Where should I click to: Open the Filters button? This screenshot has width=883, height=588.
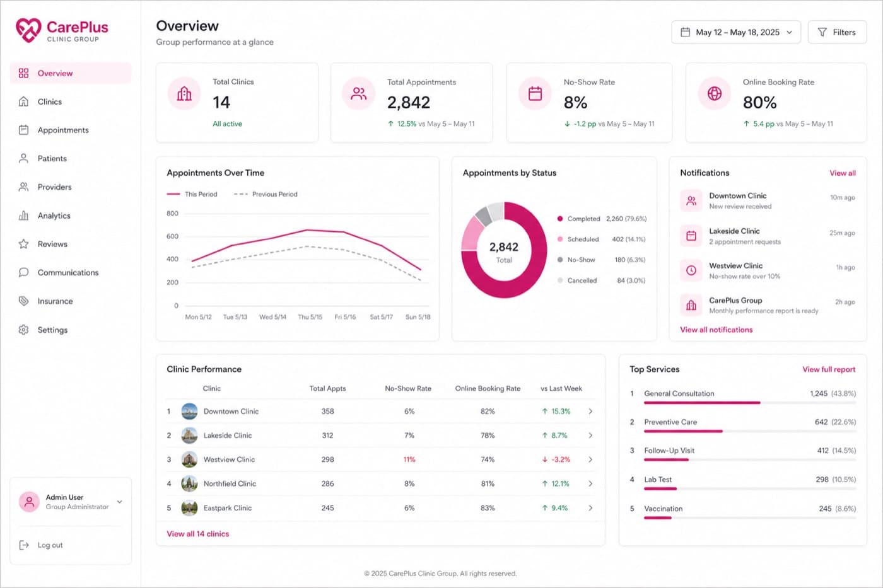tap(837, 32)
